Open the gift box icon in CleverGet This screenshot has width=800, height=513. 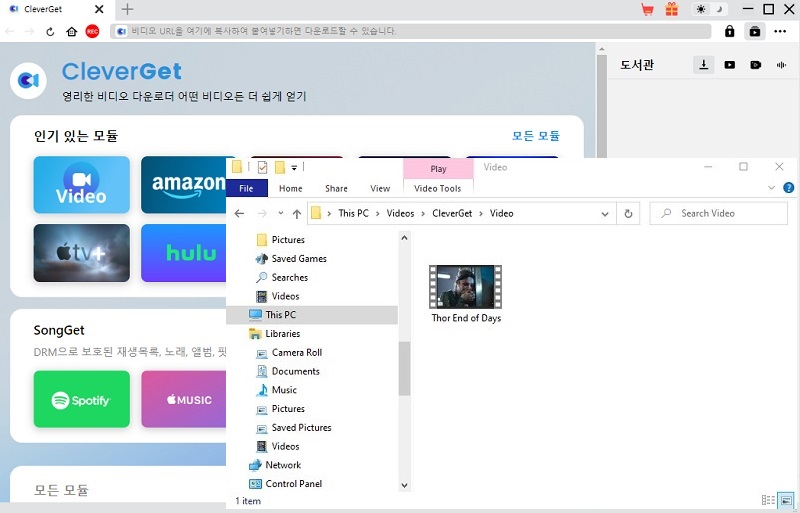coord(672,9)
